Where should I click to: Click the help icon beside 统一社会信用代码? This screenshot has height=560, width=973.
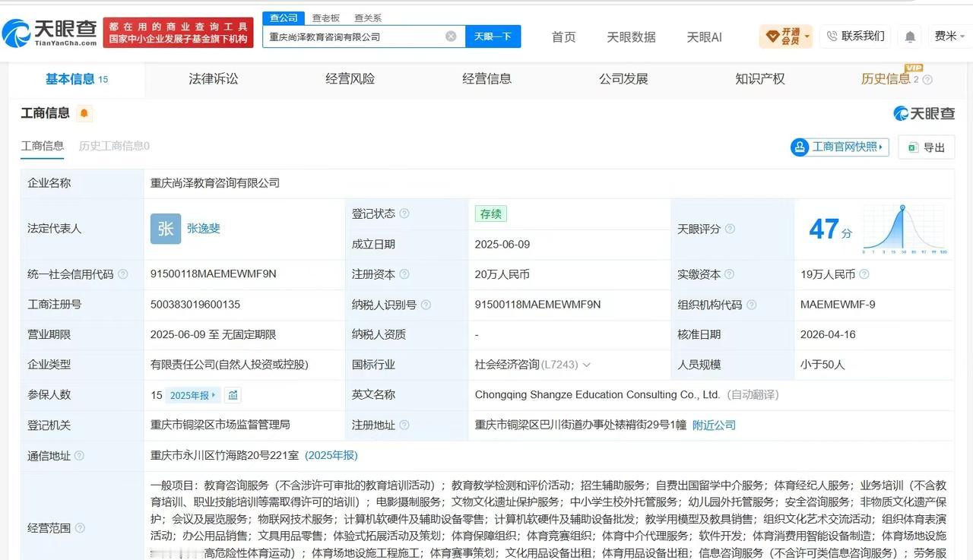(x=123, y=274)
